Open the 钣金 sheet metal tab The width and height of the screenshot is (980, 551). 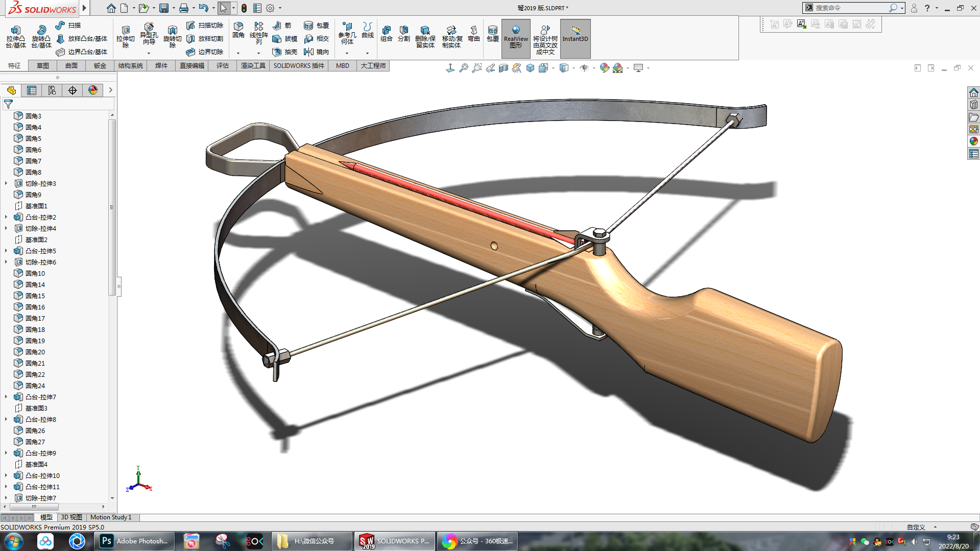tap(100, 65)
